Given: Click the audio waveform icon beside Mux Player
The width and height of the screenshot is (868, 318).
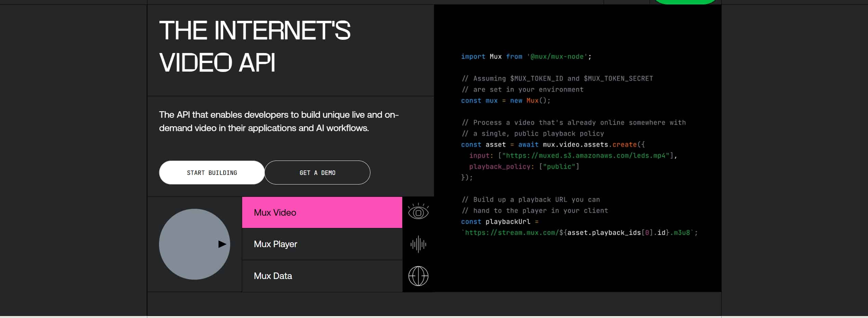Looking at the screenshot, I should pos(418,244).
